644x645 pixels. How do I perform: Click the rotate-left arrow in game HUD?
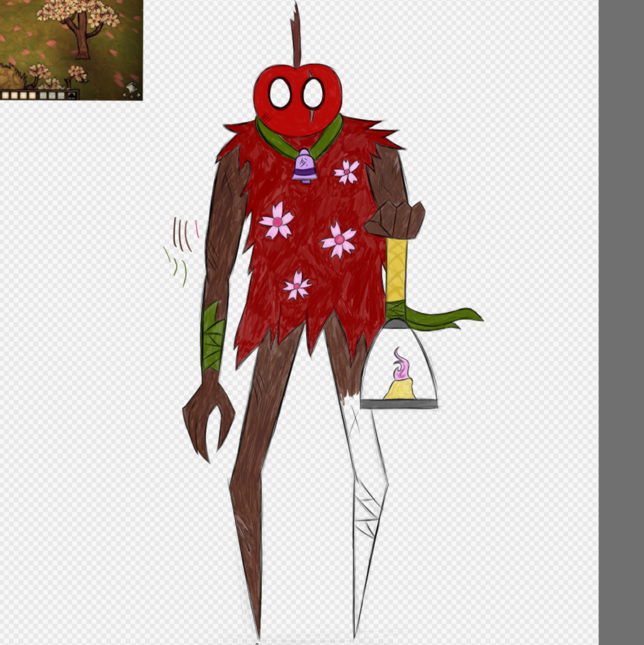click(126, 96)
